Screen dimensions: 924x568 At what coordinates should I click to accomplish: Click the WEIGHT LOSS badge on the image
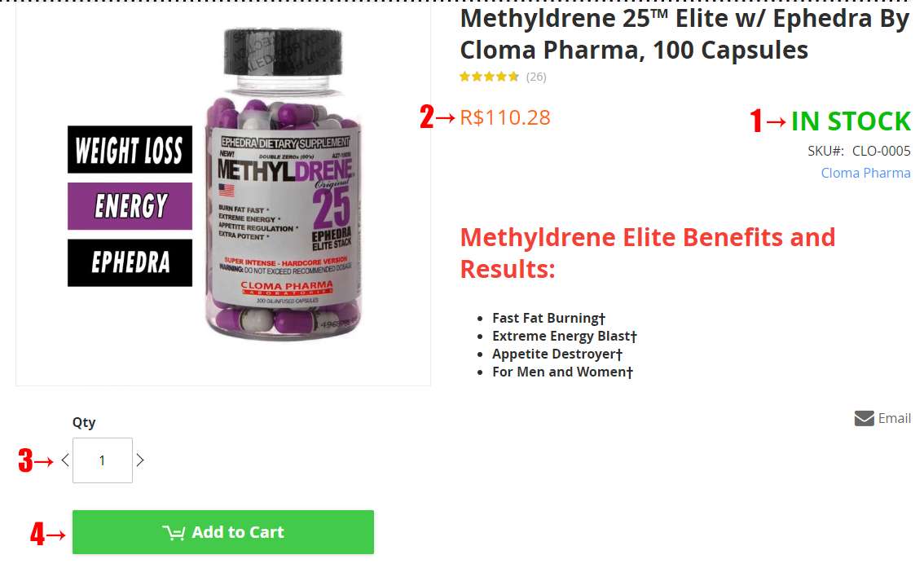pyautogui.click(x=130, y=150)
